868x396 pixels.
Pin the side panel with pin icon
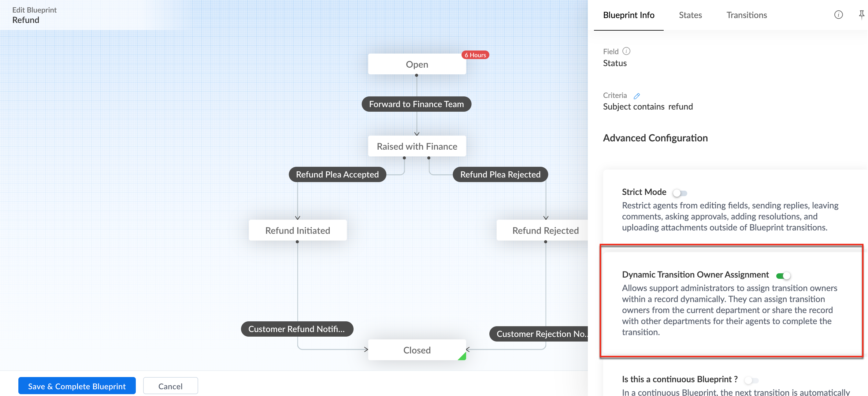[x=861, y=15]
